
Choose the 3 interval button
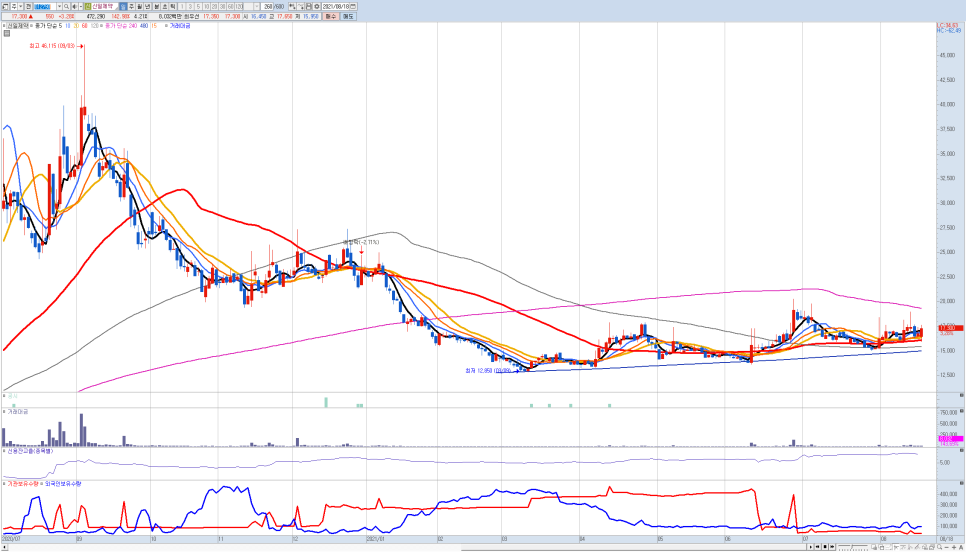tap(190, 6)
